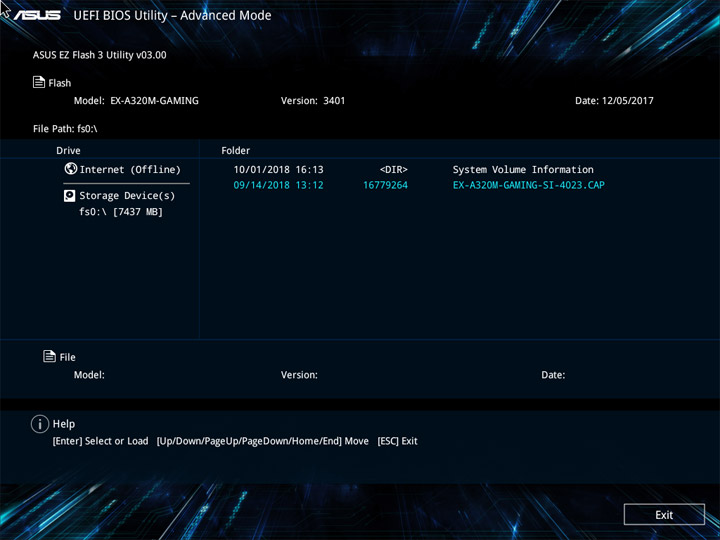Click the File Path: fs0:\ text

point(65,129)
